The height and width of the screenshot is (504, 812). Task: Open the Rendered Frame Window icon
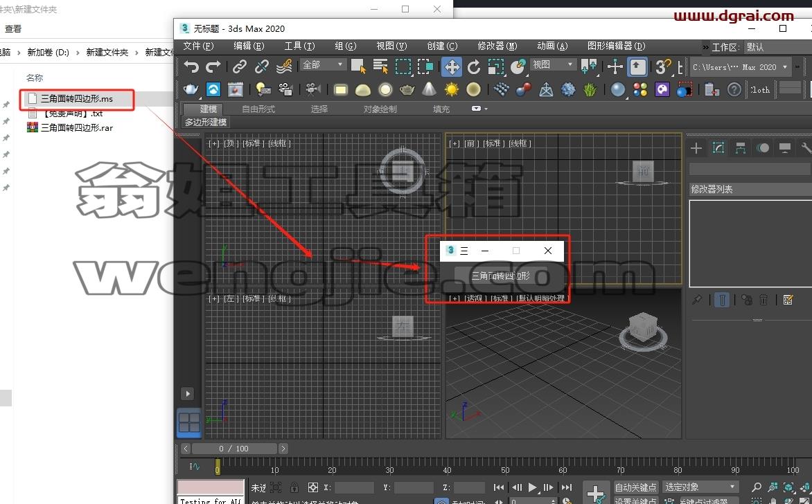(x=235, y=89)
